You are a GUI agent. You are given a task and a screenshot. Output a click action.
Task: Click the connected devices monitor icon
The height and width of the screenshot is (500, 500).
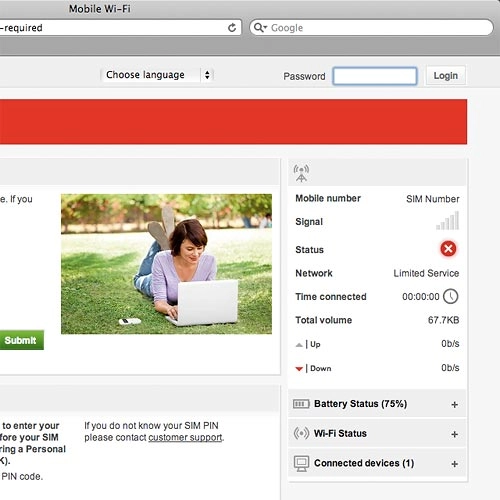click(301, 463)
